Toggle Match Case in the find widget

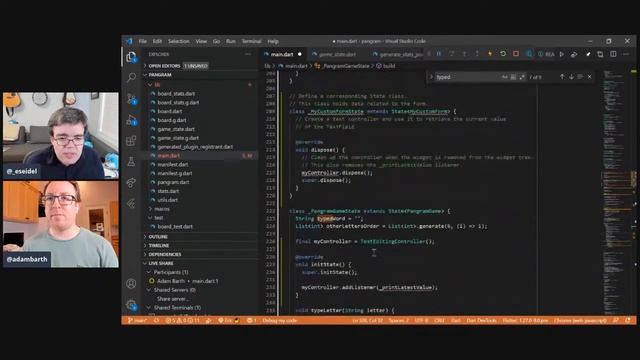pyautogui.click(x=505, y=77)
